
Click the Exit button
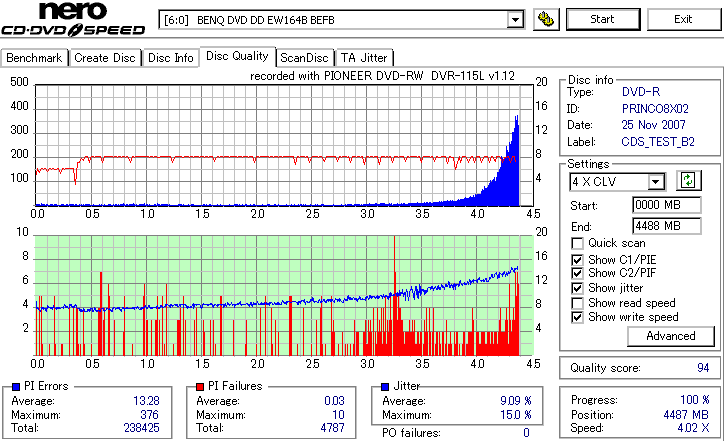[683, 19]
